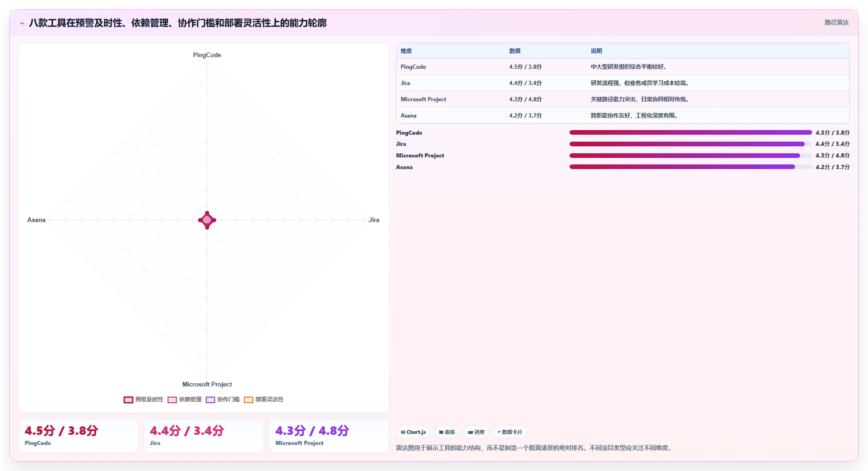Click the Asana progress bar

coord(690,167)
